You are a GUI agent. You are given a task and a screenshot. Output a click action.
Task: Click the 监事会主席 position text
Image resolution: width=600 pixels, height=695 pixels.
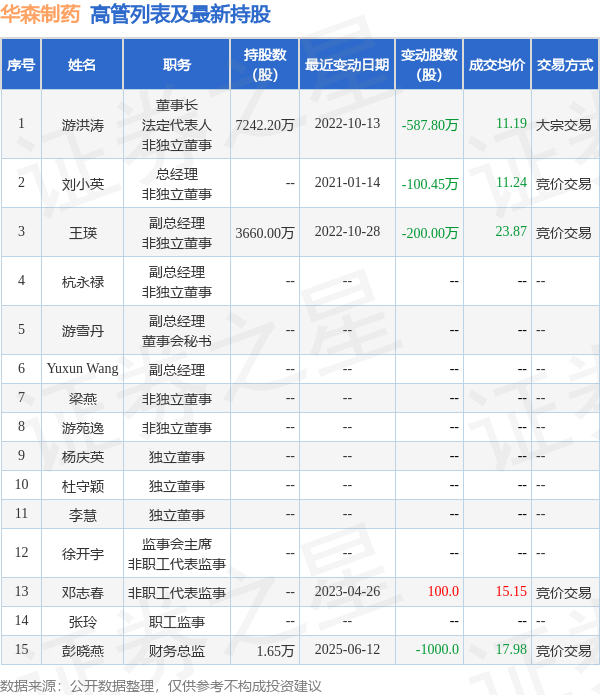(177, 544)
